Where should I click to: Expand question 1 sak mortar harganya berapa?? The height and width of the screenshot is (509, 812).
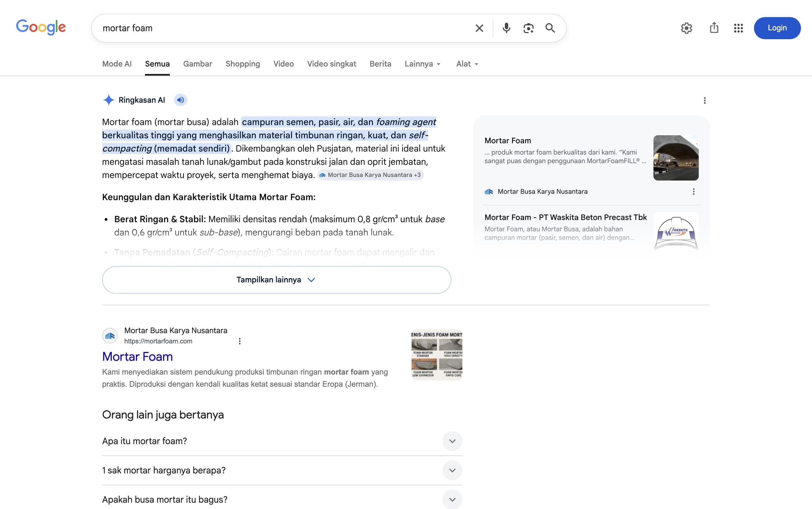coord(282,470)
